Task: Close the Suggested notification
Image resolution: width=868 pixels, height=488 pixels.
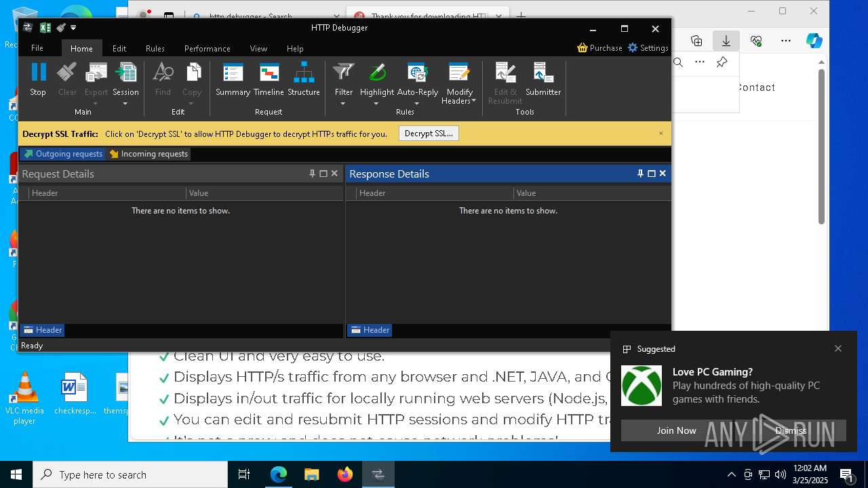Action: [x=838, y=348]
